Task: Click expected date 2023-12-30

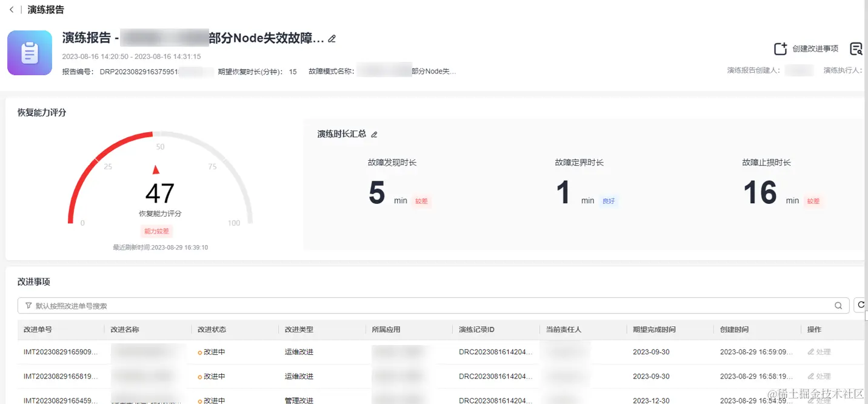Action: (651, 400)
